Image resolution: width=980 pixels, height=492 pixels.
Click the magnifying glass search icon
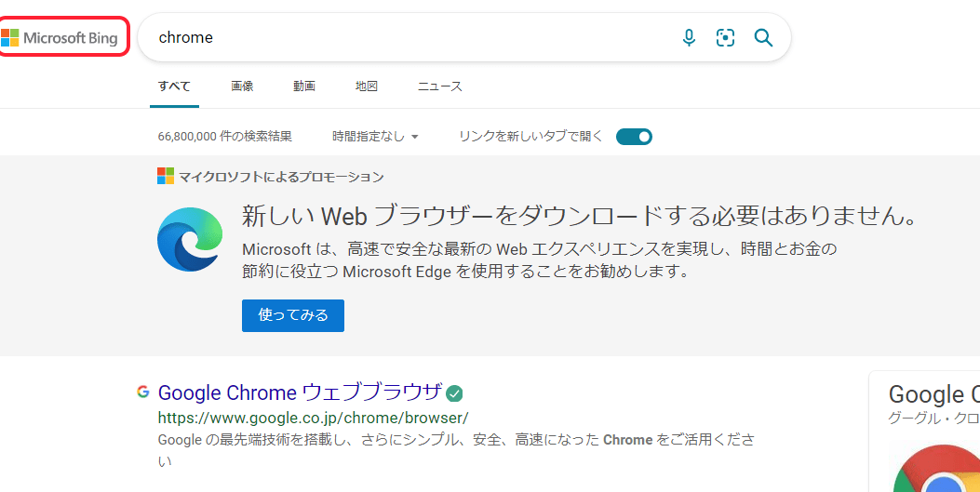tap(763, 38)
